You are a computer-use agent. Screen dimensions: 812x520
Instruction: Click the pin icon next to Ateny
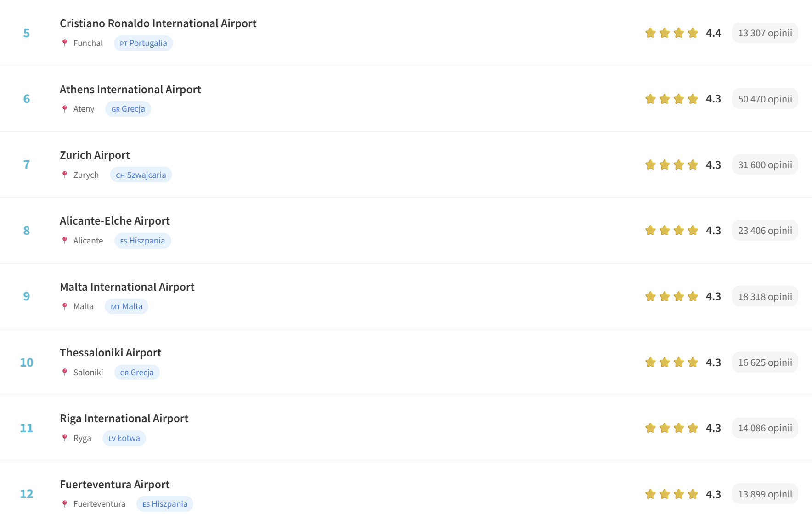click(x=65, y=109)
